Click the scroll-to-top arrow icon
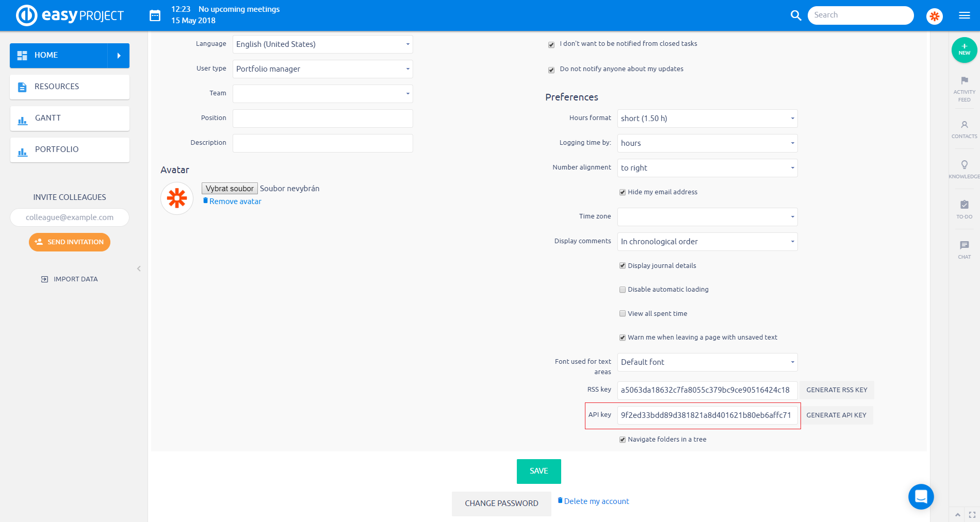Image resolution: width=980 pixels, height=522 pixels. pos(957,514)
